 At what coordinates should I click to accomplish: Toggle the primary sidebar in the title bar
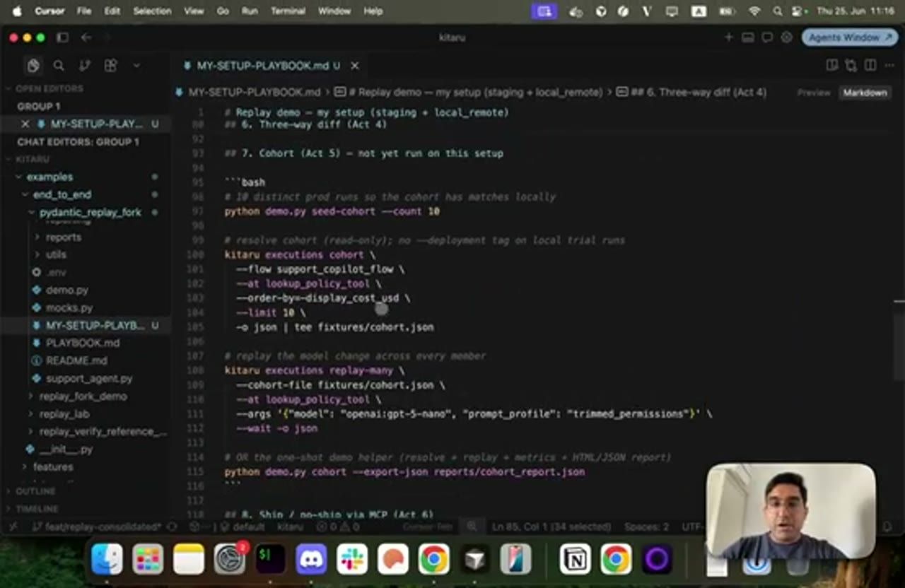pyautogui.click(x=62, y=37)
